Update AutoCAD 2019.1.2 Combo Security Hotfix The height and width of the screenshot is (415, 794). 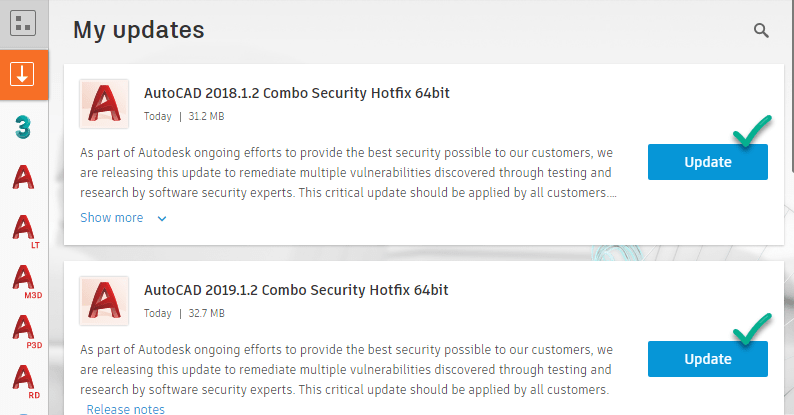coord(707,359)
